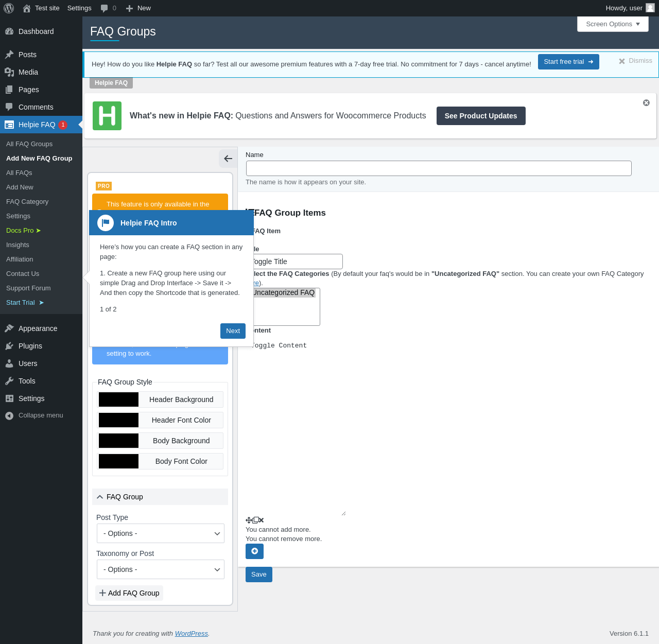
Task: Click the Media icon in the sidebar
Action: click(x=9, y=72)
